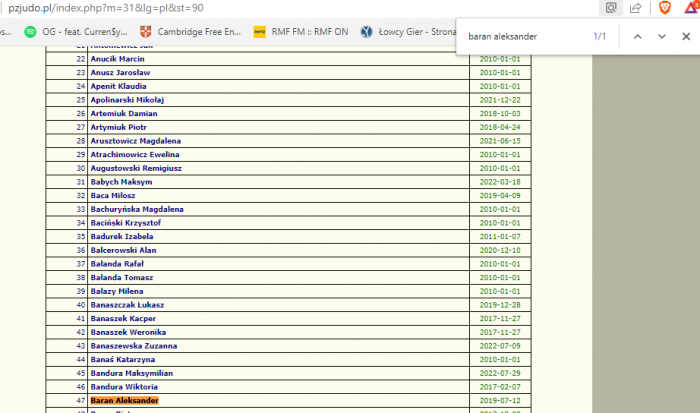
Task: Click date 2021-12-22 in Apolinarski row
Action: [x=500, y=100]
